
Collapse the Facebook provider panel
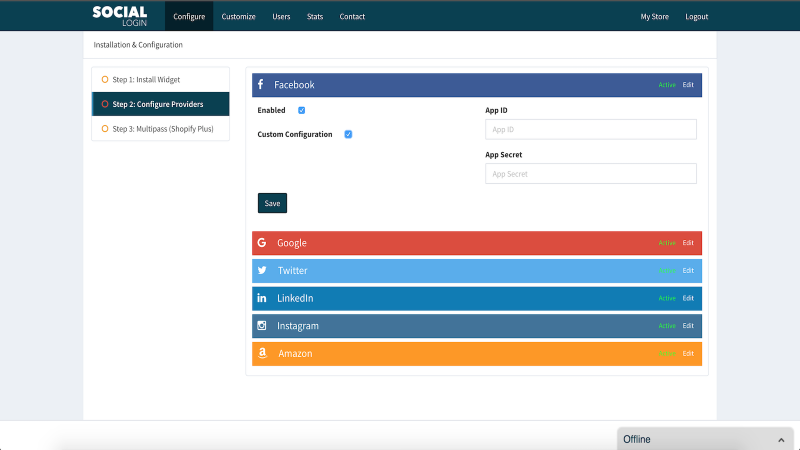pyautogui.click(x=477, y=85)
